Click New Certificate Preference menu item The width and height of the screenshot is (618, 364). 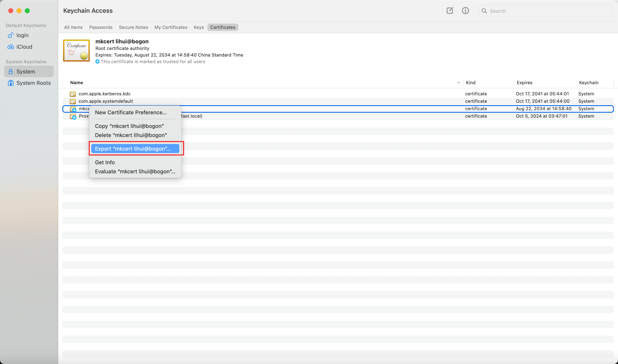(x=131, y=112)
